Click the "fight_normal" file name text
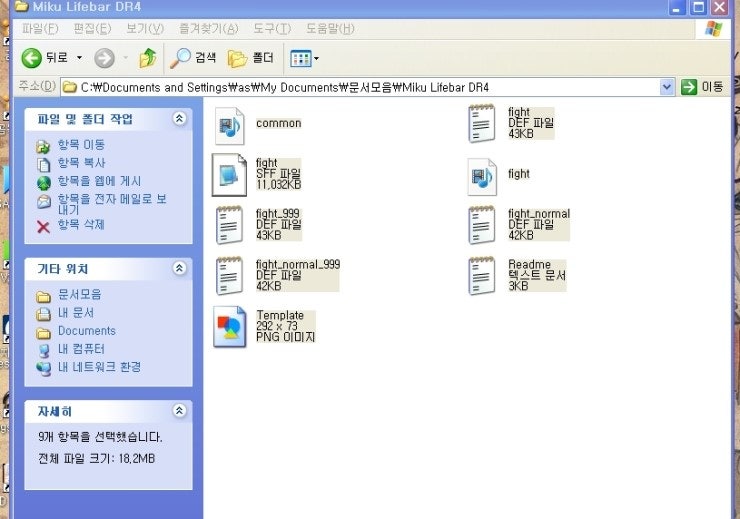Viewport: 740px width, 519px height. coord(539,214)
